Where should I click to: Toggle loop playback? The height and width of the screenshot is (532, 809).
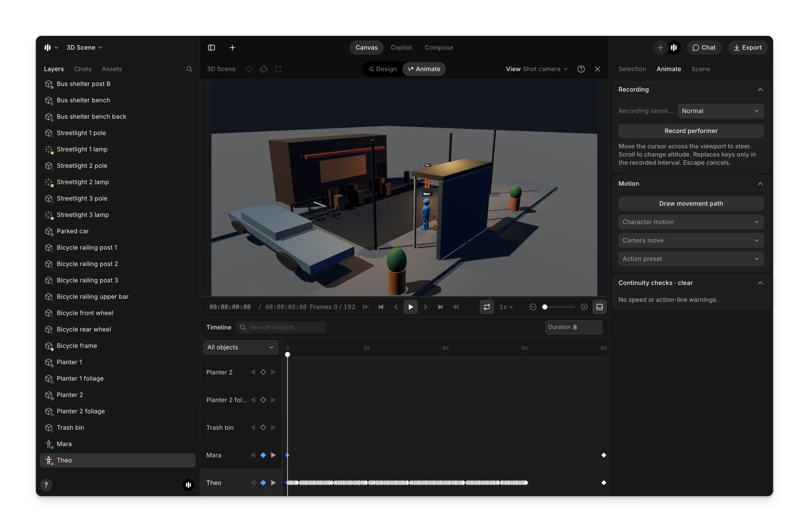click(487, 307)
